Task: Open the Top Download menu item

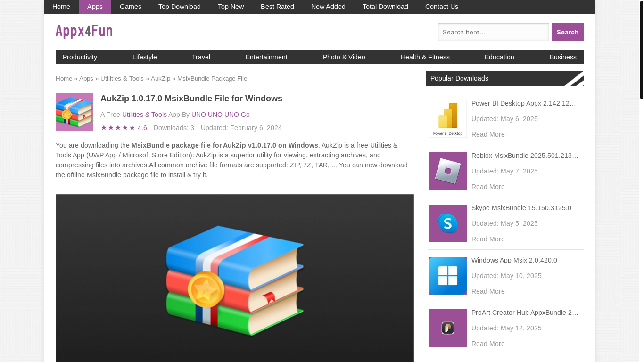Action: coord(180,7)
